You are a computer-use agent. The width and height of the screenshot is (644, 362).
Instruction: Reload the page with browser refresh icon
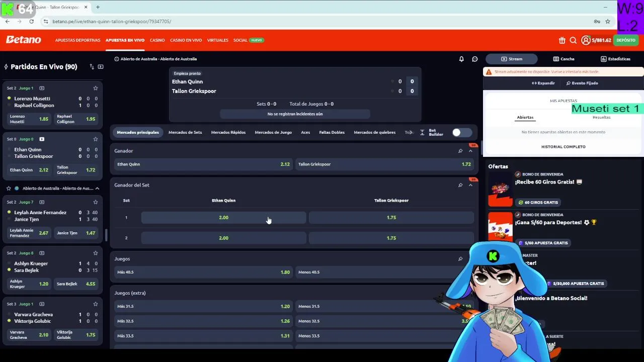point(31,22)
